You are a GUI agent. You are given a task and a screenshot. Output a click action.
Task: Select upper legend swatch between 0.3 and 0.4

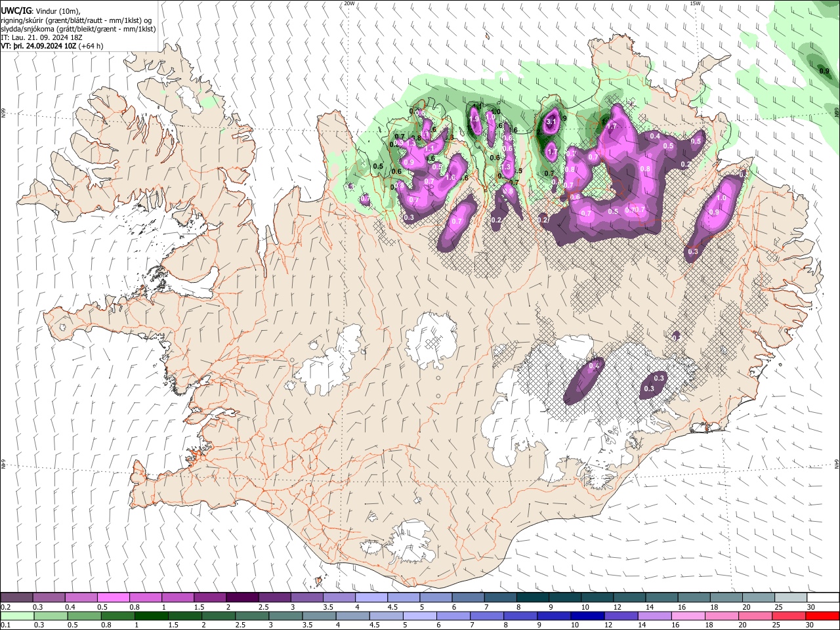point(49,598)
